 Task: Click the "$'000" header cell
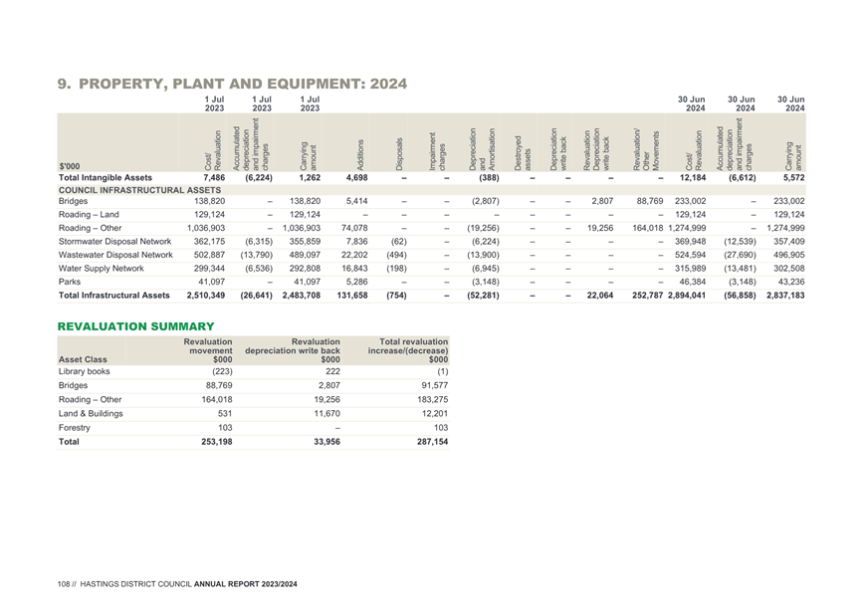tap(70, 166)
